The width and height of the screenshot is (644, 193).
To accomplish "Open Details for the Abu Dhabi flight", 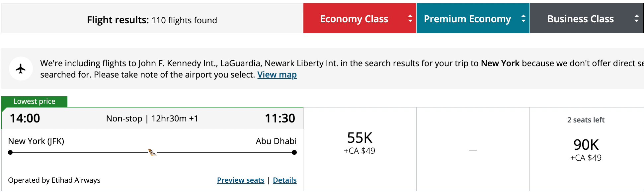I will pyautogui.click(x=284, y=180).
